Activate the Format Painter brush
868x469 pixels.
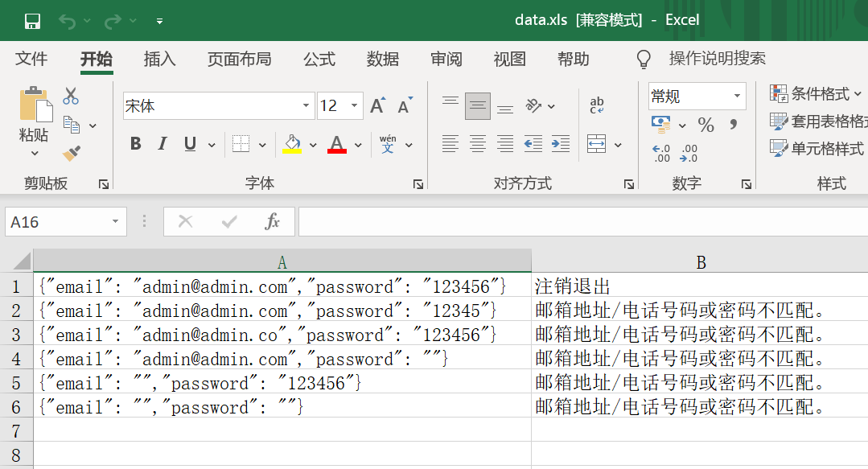click(x=72, y=154)
